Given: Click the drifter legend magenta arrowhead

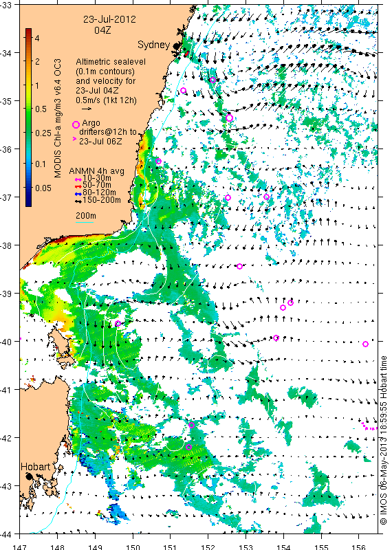Looking at the screenshot, I should [x=74, y=139].
